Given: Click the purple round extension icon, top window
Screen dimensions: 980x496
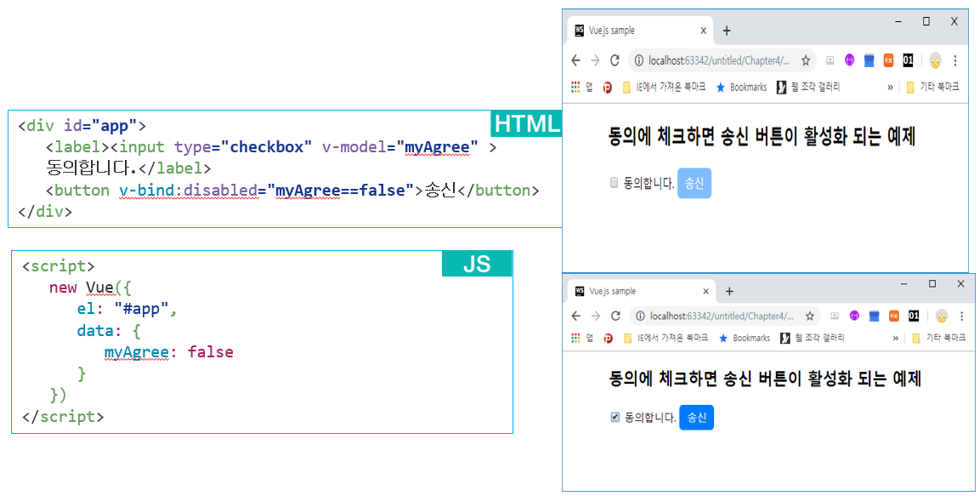Looking at the screenshot, I should coord(849,60).
